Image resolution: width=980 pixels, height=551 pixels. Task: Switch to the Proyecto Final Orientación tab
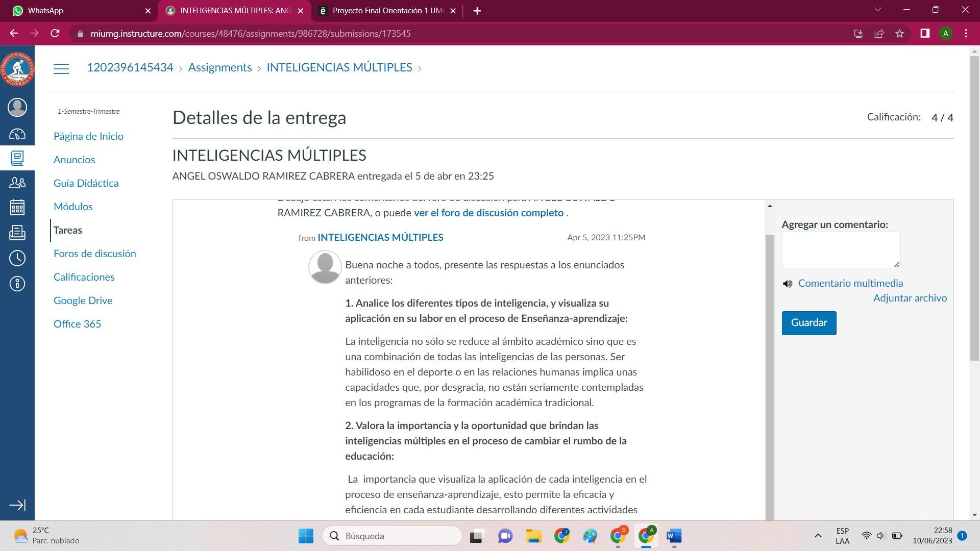pyautogui.click(x=387, y=11)
